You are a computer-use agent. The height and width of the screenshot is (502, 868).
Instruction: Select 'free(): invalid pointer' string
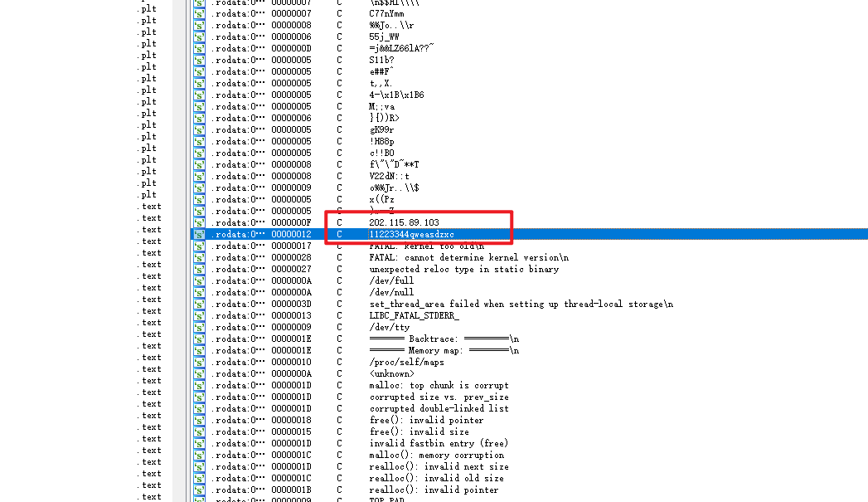click(x=426, y=421)
